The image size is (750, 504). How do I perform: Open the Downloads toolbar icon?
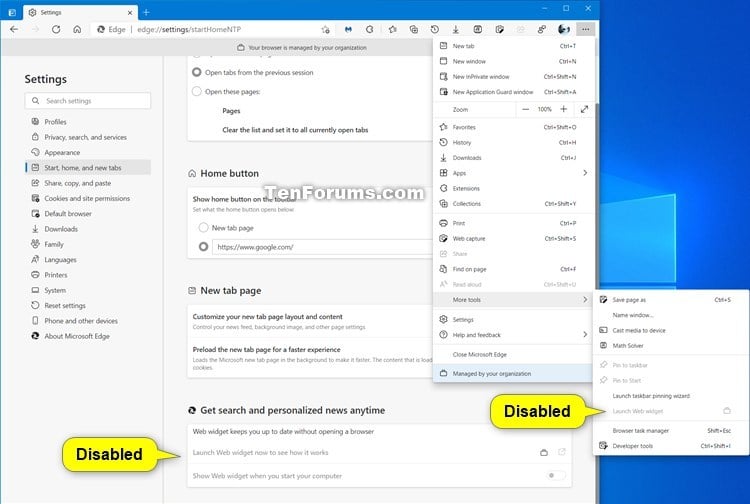point(456,29)
